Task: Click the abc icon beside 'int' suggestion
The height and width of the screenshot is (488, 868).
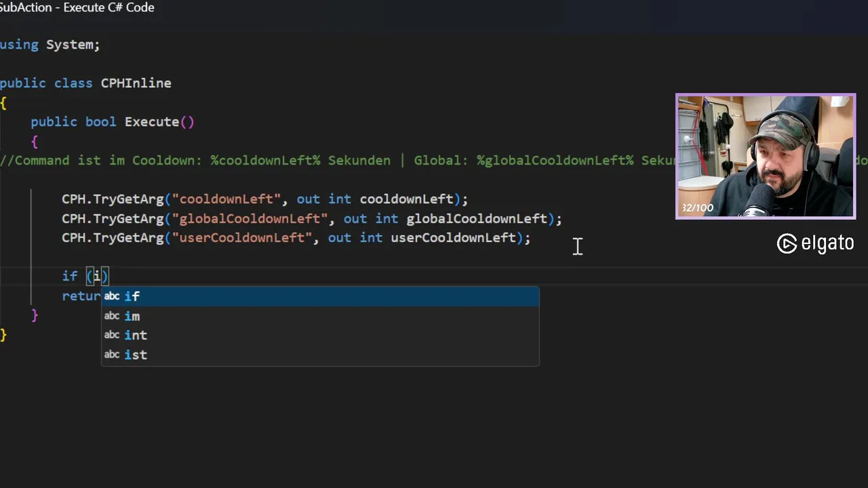Action: tap(112, 335)
